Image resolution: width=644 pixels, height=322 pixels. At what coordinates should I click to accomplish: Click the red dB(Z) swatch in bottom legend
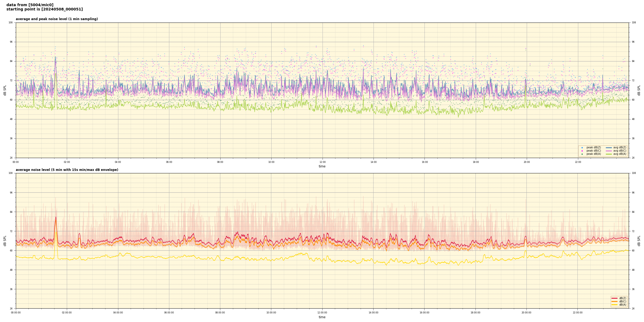click(614, 298)
